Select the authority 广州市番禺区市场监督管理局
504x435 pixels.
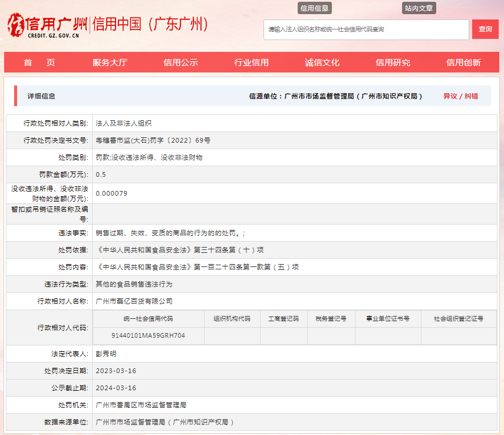pos(141,405)
